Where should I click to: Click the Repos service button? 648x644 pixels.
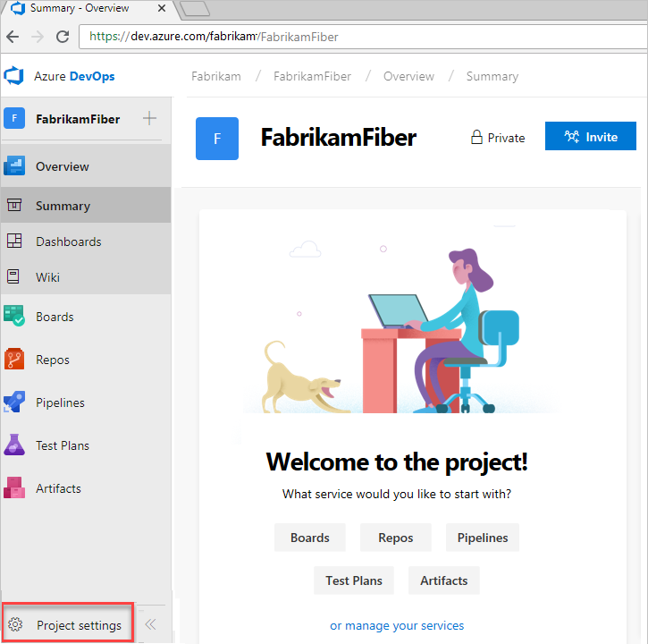click(395, 538)
